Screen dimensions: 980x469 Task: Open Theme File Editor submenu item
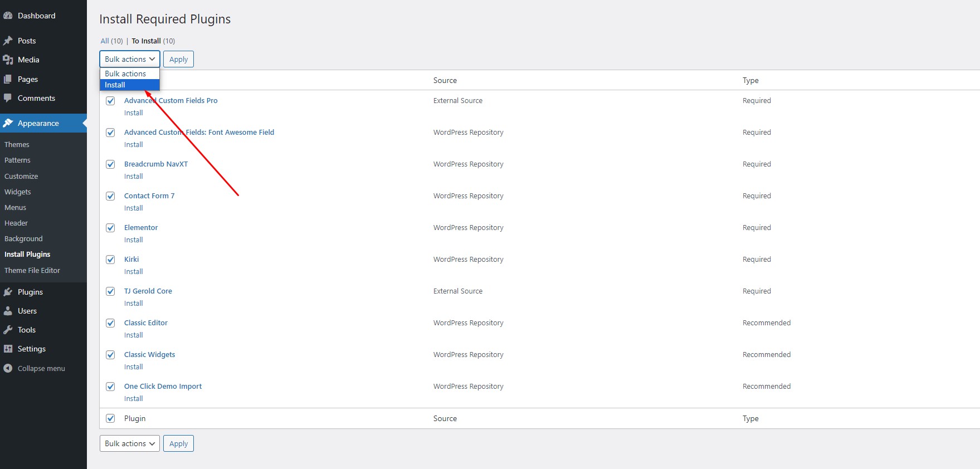point(32,270)
